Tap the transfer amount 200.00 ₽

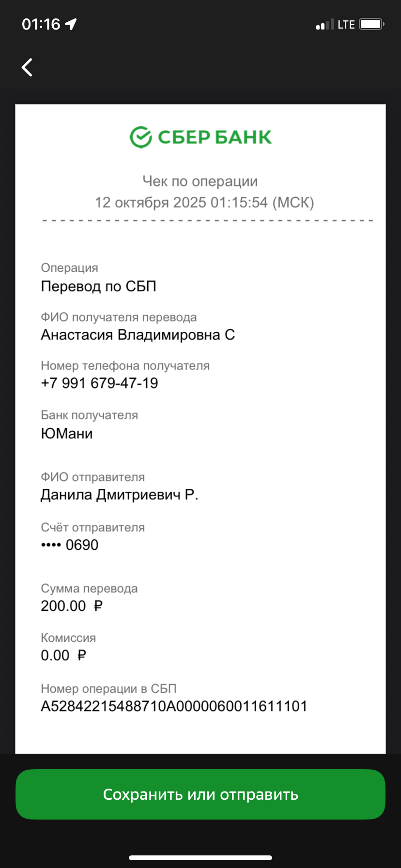[x=72, y=606]
